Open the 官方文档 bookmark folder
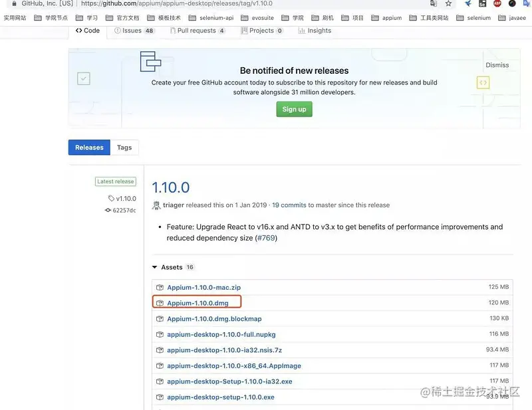Screen dimensions: 532x410 pyautogui.click(x=122, y=18)
